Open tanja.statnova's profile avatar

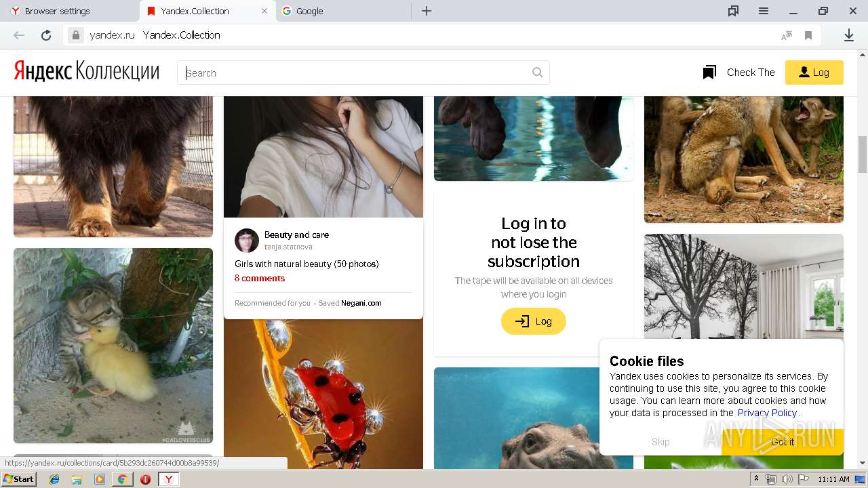(x=247, y=240)
